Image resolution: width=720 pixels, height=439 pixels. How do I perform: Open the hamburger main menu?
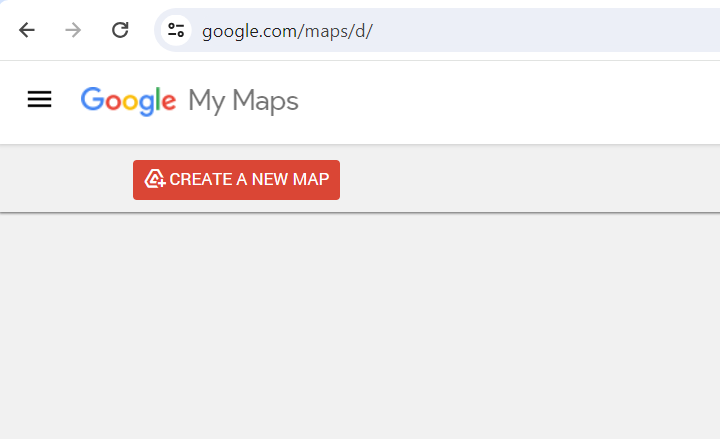(39, 100)
